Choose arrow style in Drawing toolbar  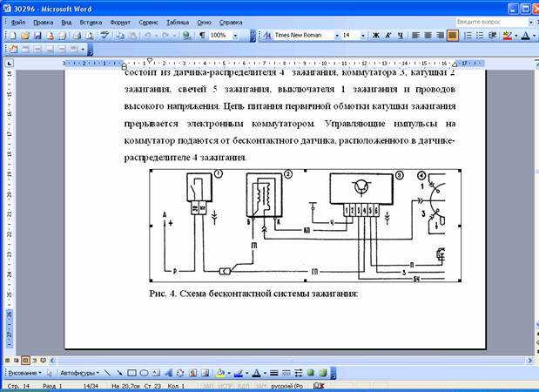point(299,373)
